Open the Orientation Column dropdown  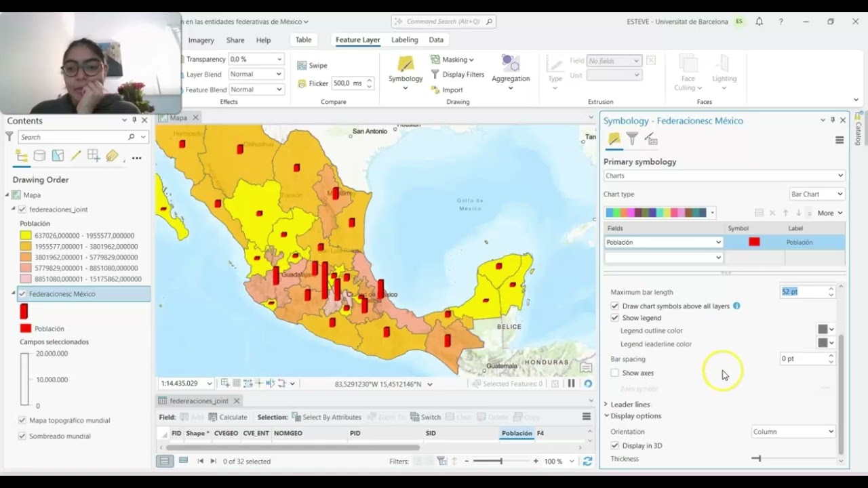click(793, 432)
